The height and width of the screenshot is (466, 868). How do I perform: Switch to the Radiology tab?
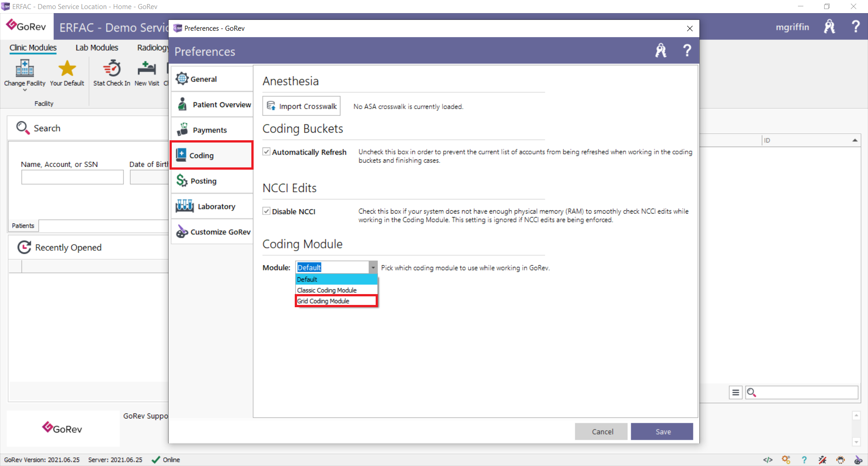pyautogui.click(x=152, y=48)
